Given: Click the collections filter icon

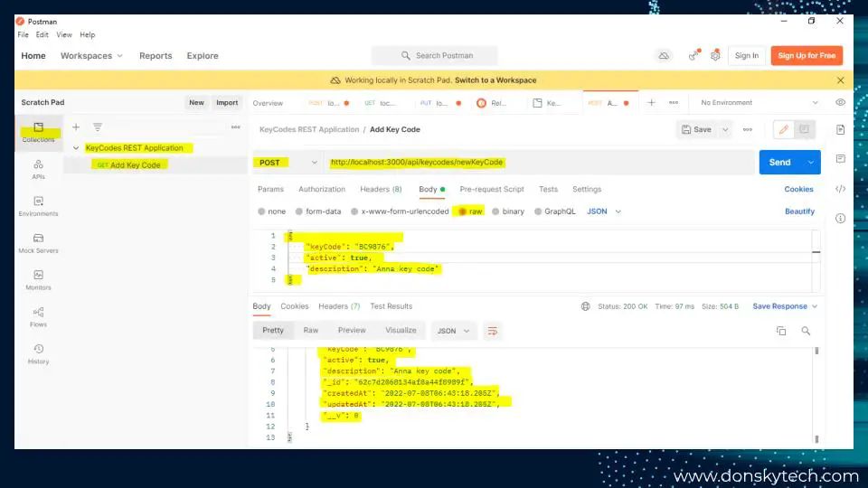Looking at the screenshot, I should click(98, 127).
